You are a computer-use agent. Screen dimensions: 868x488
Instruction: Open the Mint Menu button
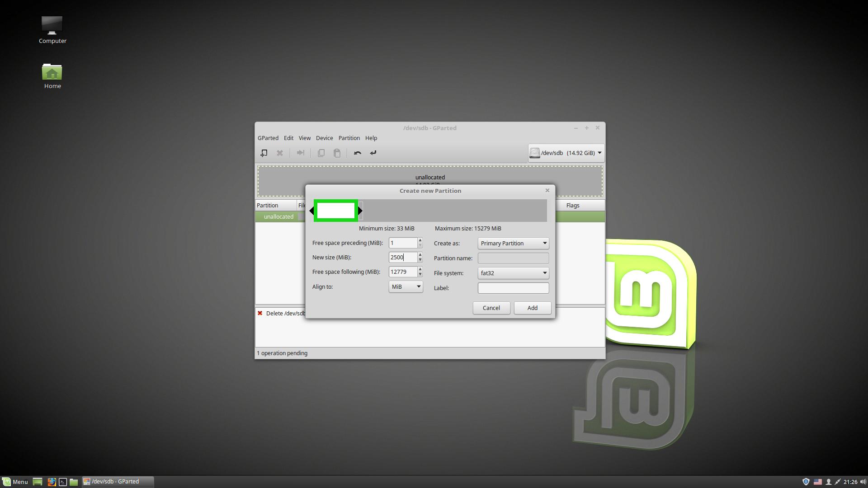(x=15, y=482)
